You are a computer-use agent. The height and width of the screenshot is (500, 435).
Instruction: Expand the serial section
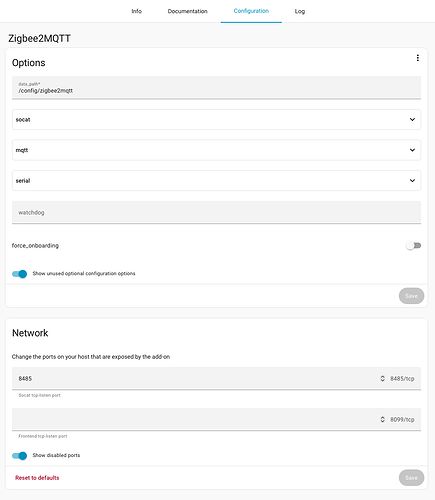(x=216, y=180)
